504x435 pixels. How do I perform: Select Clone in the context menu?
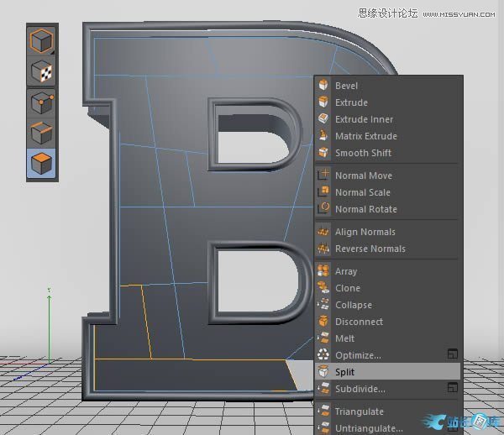(348, 288)
